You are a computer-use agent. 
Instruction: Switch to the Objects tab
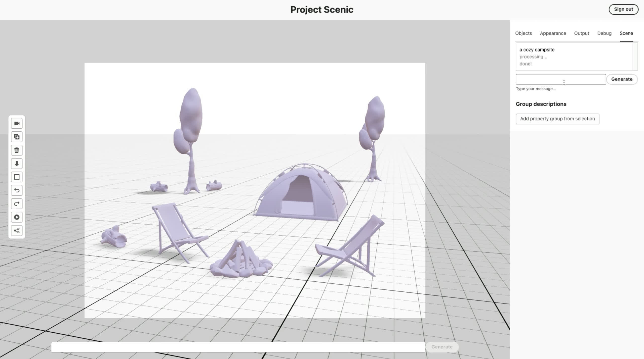[x=523, y=33]
